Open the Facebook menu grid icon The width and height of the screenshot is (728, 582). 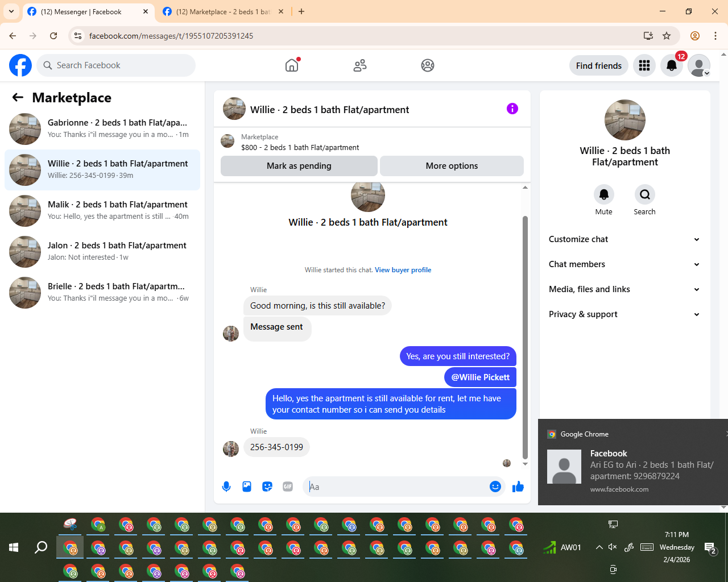644,65
